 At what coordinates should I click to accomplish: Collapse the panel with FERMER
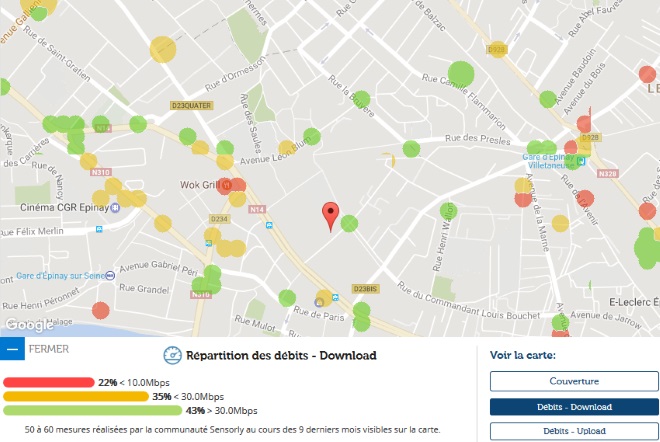point(49,349)
